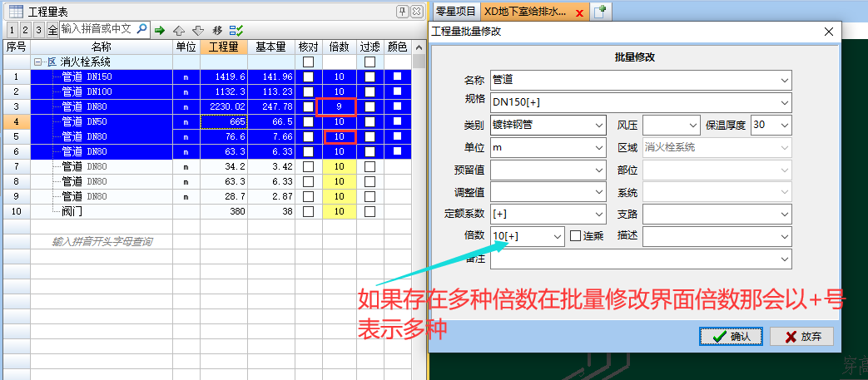This screenshot has height=380, width=868.
Task: Click the 颜色 swatch for 管道 DN150
Action: point(398,77)
